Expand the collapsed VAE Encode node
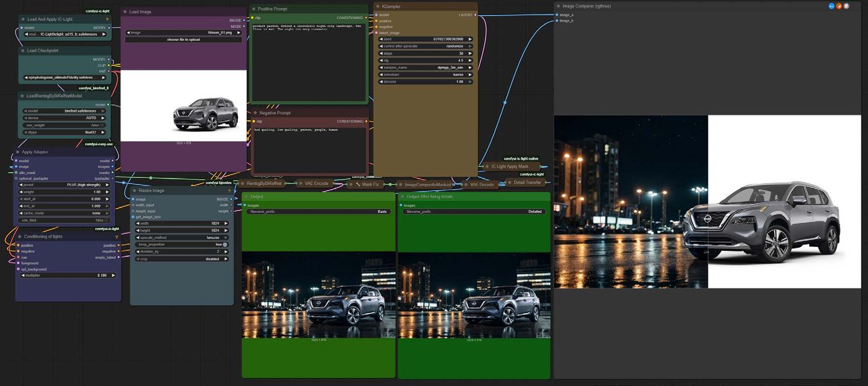Image resolution: width=868 pixels, height=386 pixels. (x=317, y=184)
